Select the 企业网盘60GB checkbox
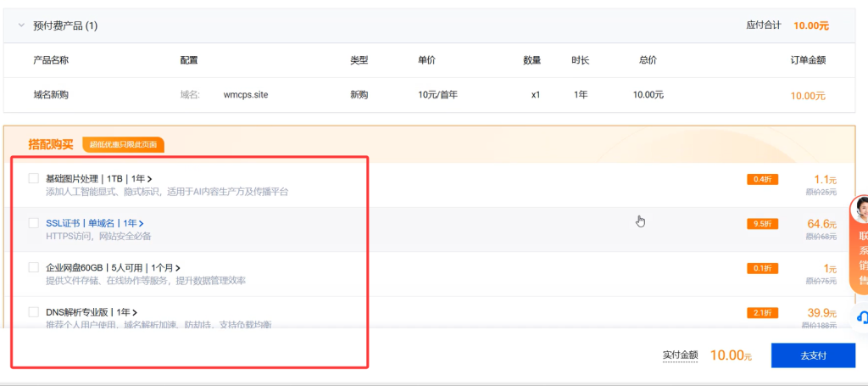 pos(34,267)
